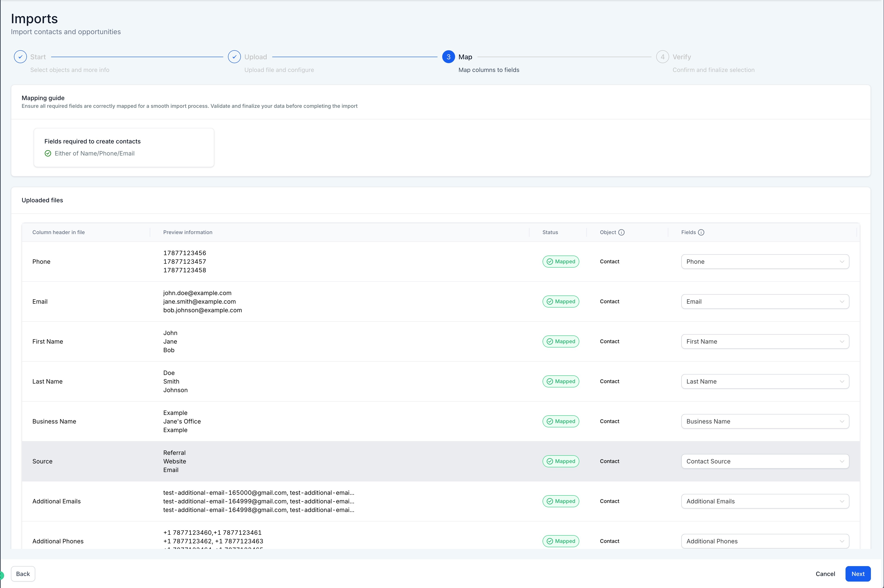Image resolution: width=884 pixels, height=588 pixels.
Task: Click the Mapped badge in the Source row
Action: [561, 461]
